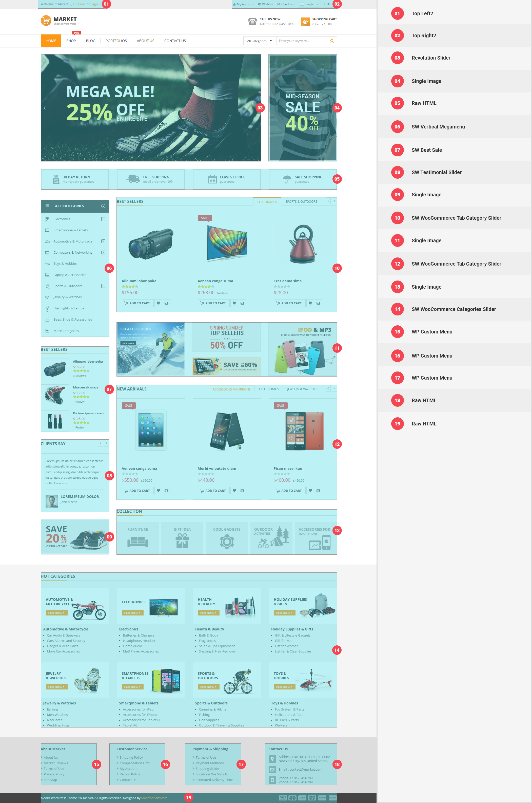Next arrow in New Arrivals slider
Image resolution: width=532 pixels, height=803 pixels.
(x=334, y=388)
